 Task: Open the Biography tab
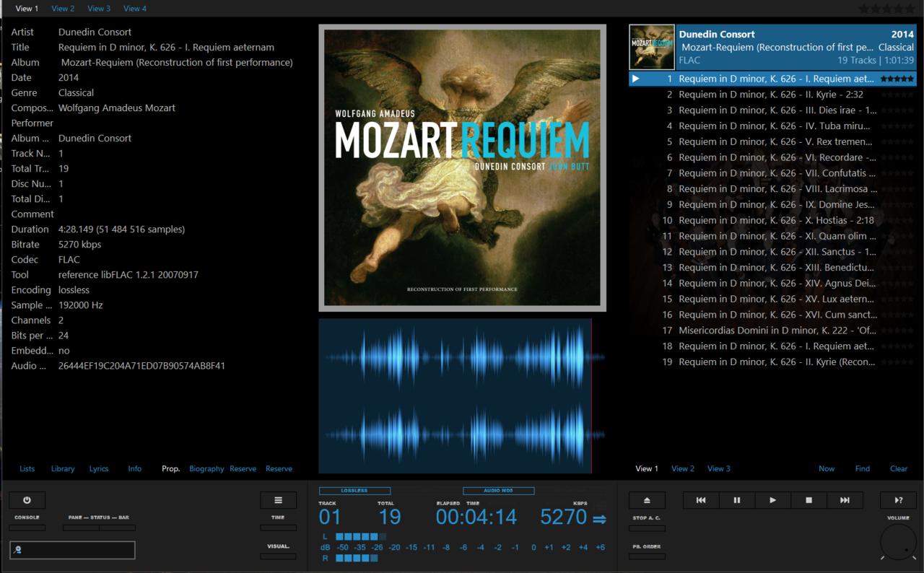206,468
